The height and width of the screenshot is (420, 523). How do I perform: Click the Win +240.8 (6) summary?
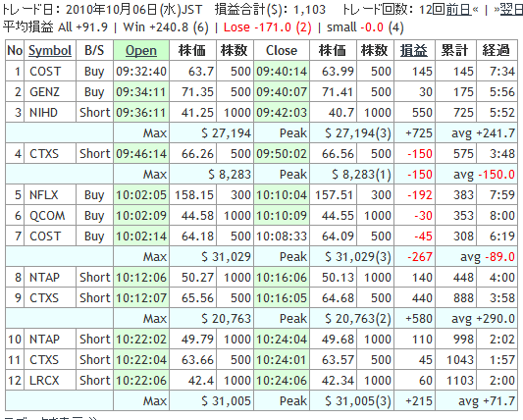pos(166,27)
